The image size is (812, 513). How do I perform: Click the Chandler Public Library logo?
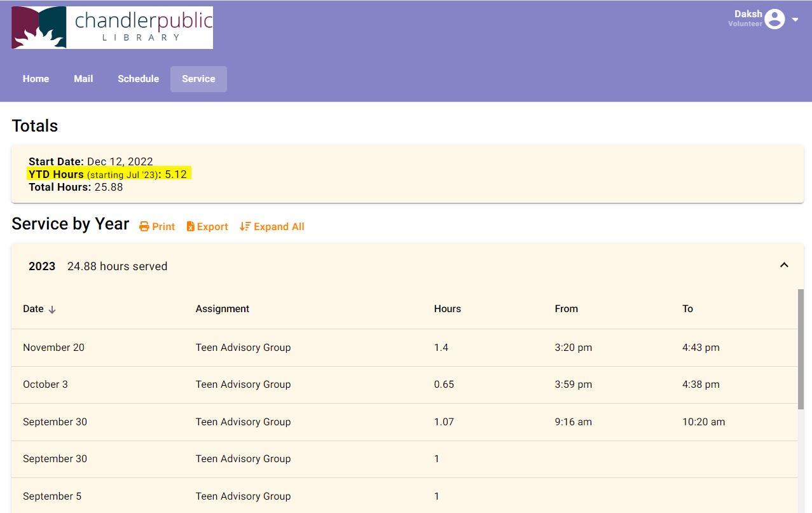(x=112, y=28)
